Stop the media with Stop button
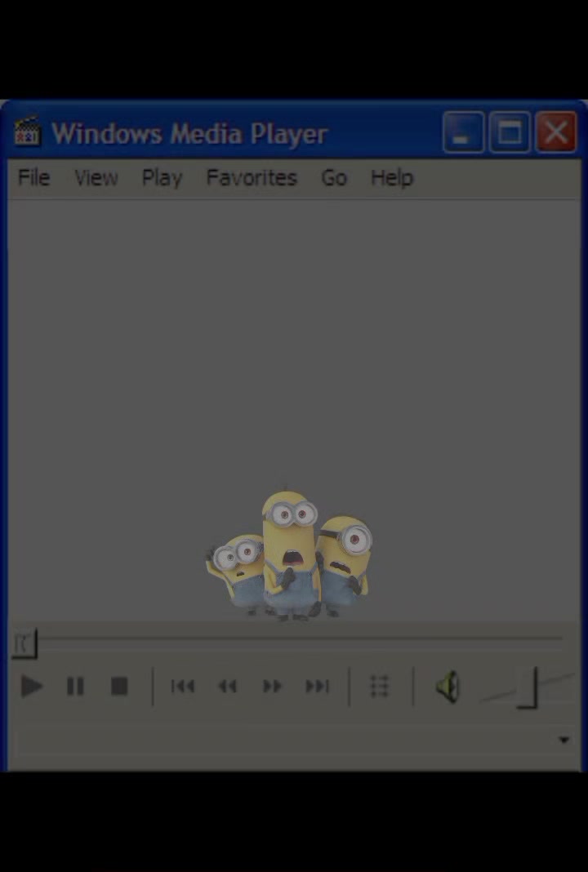This screenshot has height=872, width=588. point(119,687)
